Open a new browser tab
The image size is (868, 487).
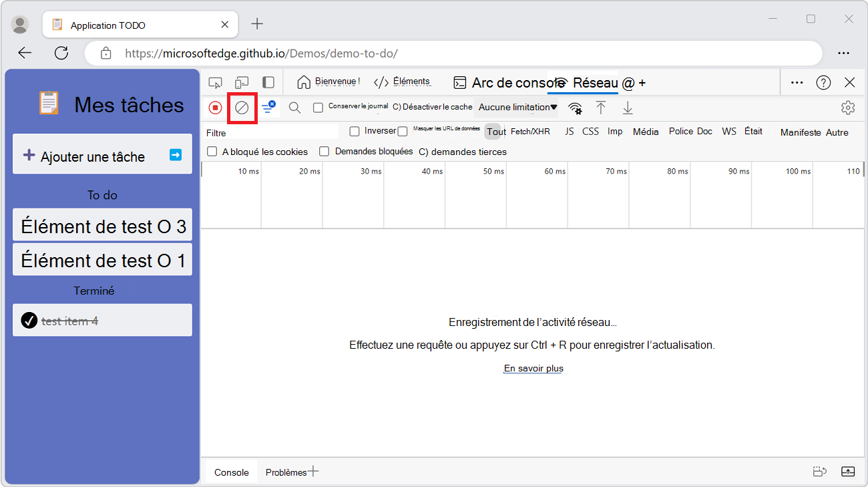click(257, 24)
